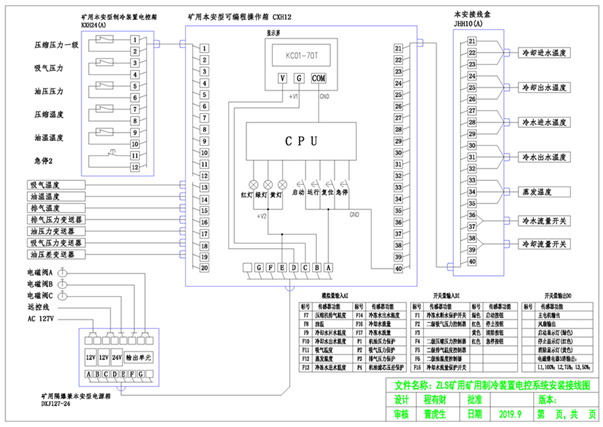Click terminal 12 in the XXH24(A) box
This screenshot has width=603, height=427.
pyautogui.click(x=135, y=167)
